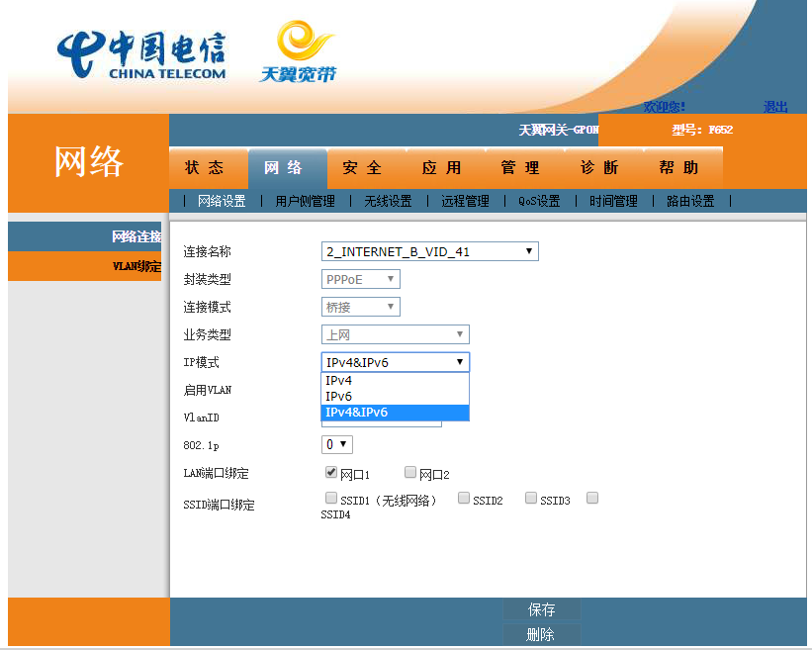Open the 状态 tab
The width and height of the screenshot is (812, 650).
coord(205,168)
